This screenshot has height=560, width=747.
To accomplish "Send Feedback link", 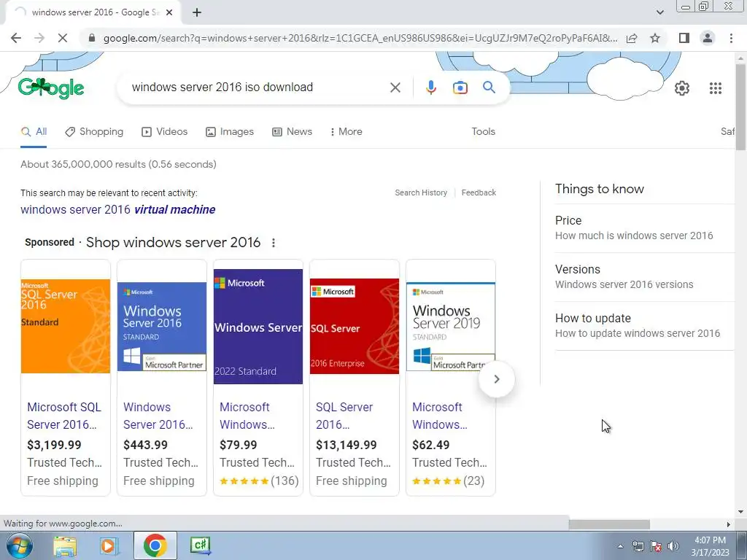I will point(479,192).
